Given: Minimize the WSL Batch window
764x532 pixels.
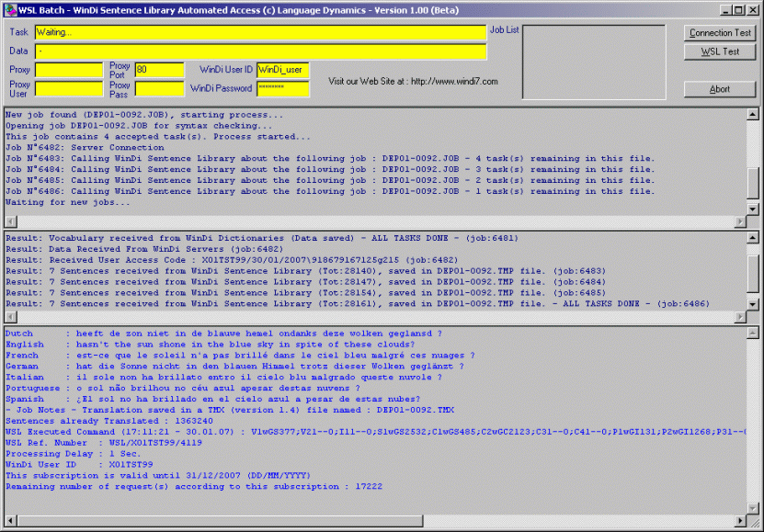Looking at the screenshot, I should 726,9.
